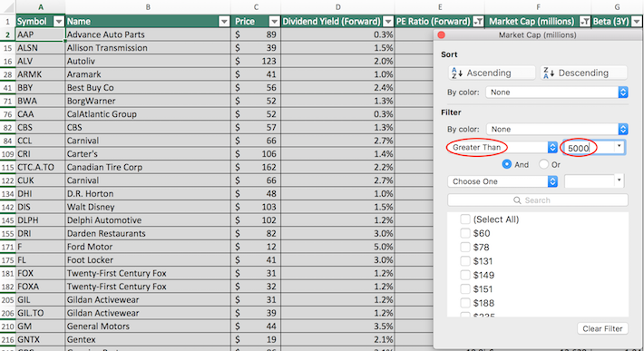Click the Search box in filter
Viewport: 644px width, 351px height.
click(538, 200)
